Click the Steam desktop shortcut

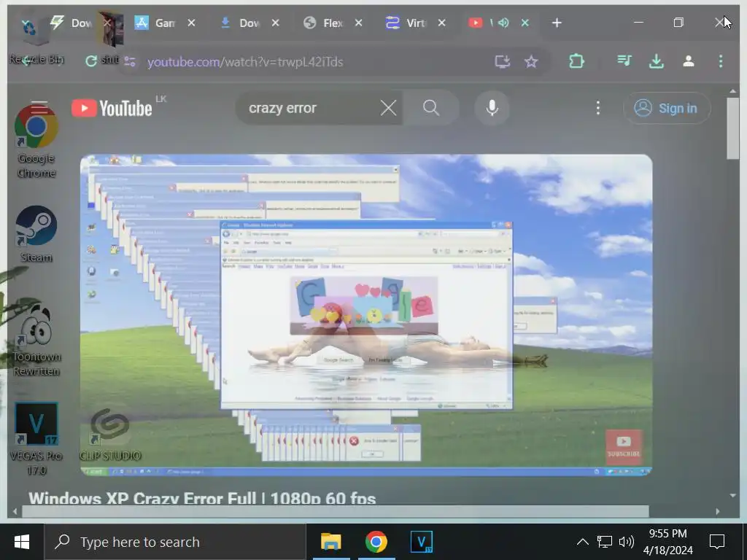36,234
